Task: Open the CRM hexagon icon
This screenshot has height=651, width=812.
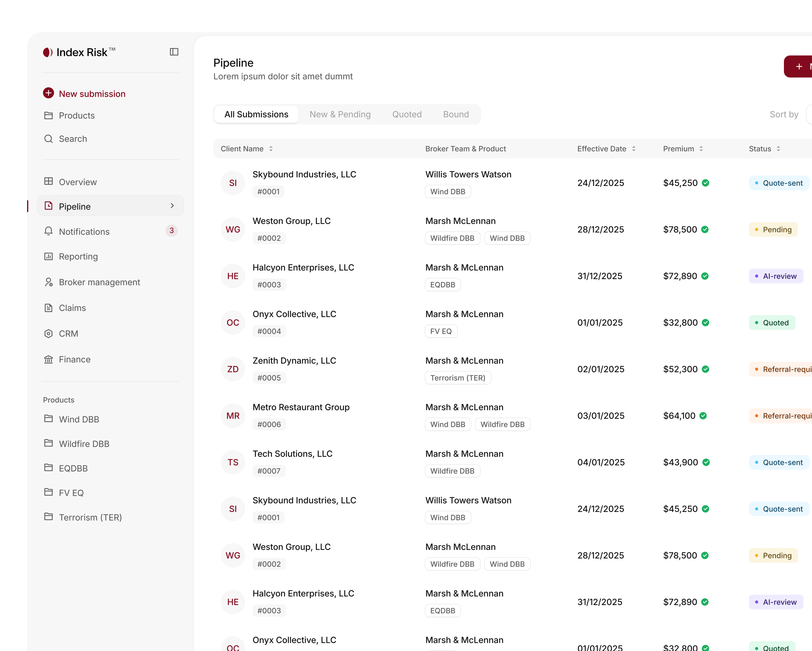Action: [x=48, y=334]
